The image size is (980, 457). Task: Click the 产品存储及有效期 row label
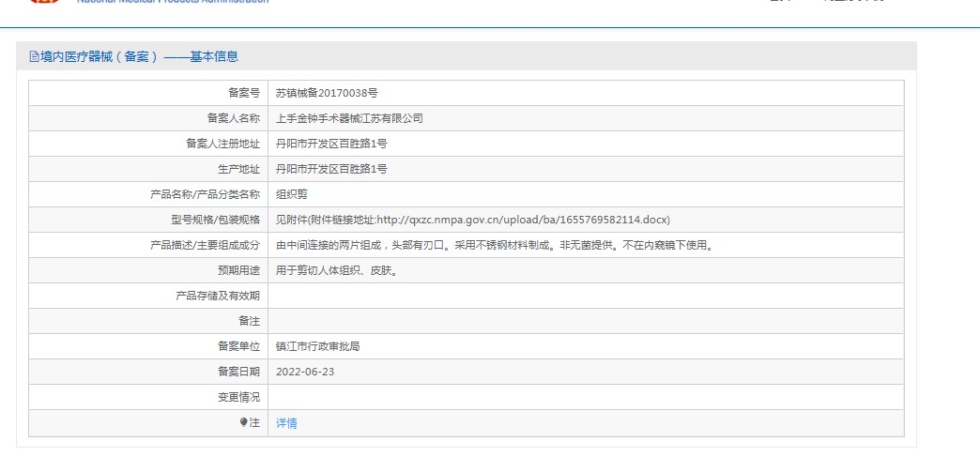coord(218,296)
